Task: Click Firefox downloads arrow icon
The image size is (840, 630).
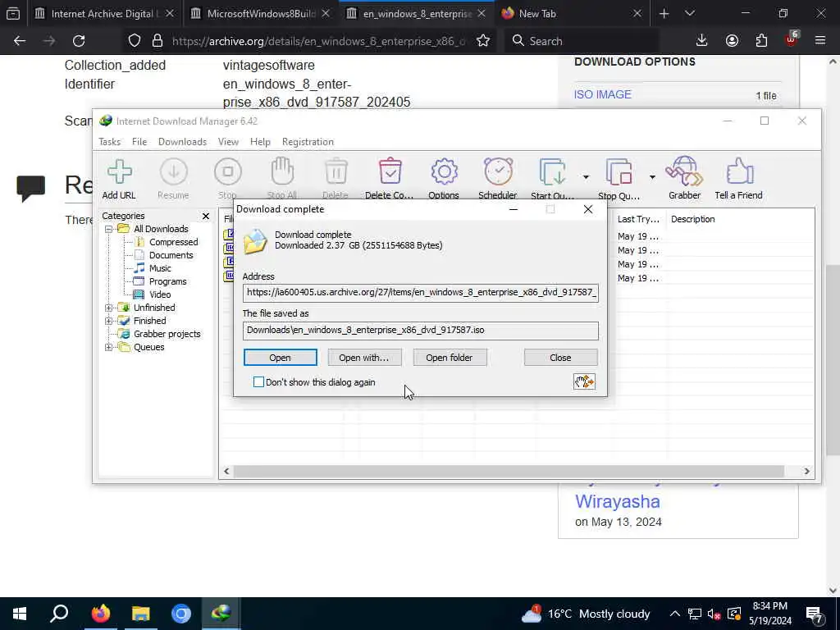Action: point(702,41)
